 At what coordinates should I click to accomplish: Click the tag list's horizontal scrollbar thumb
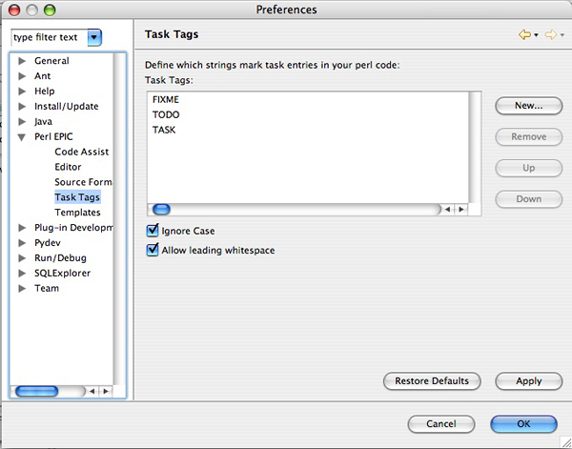161,209
